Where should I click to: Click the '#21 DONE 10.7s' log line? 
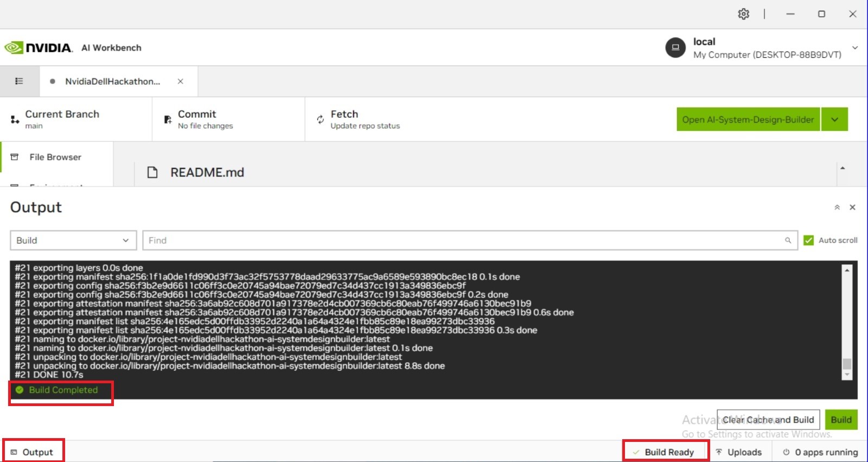pyautogui.click(x=49, y=375)
